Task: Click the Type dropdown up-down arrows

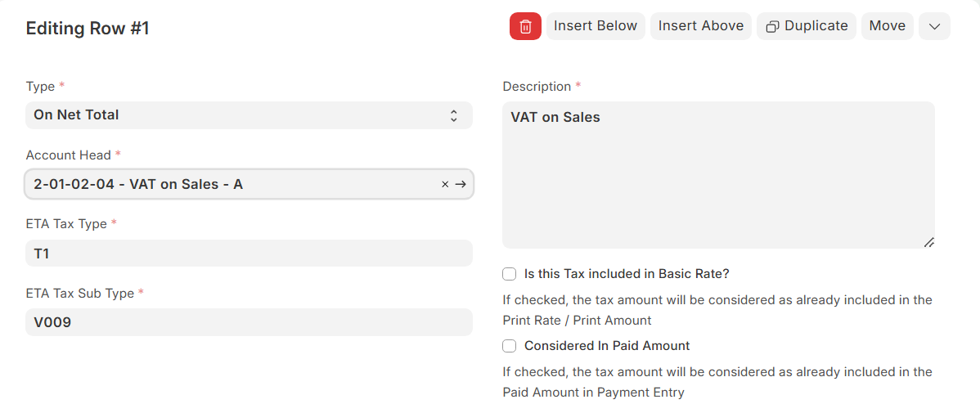Action: pyautogui.click(x=454, y=115)
